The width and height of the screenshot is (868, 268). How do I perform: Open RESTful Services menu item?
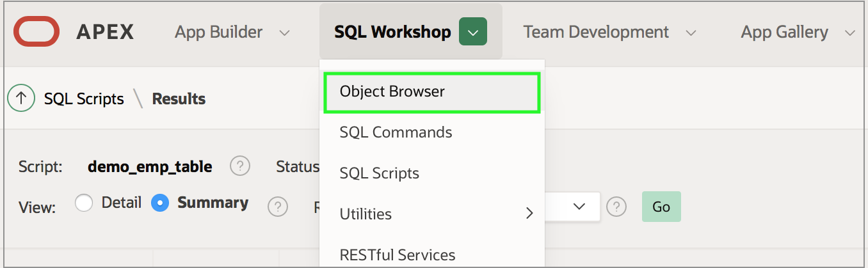398,255
